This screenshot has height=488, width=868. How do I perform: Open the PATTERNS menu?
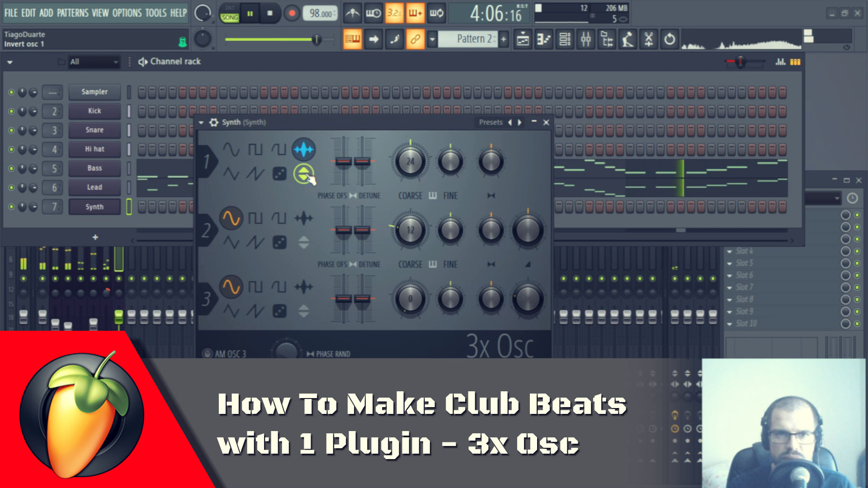[72, 13]
